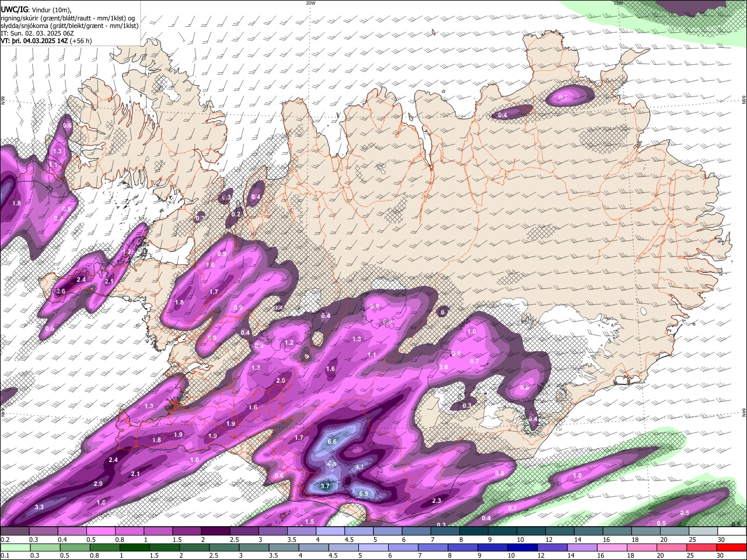Click the white swatch at 30 in top legend row
The width and height of the screenshot is (747, 560).
point(731,531)
